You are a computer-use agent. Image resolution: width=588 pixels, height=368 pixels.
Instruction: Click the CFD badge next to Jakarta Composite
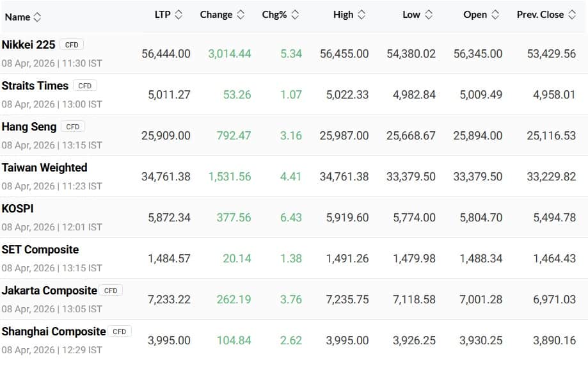click(111, 291)
